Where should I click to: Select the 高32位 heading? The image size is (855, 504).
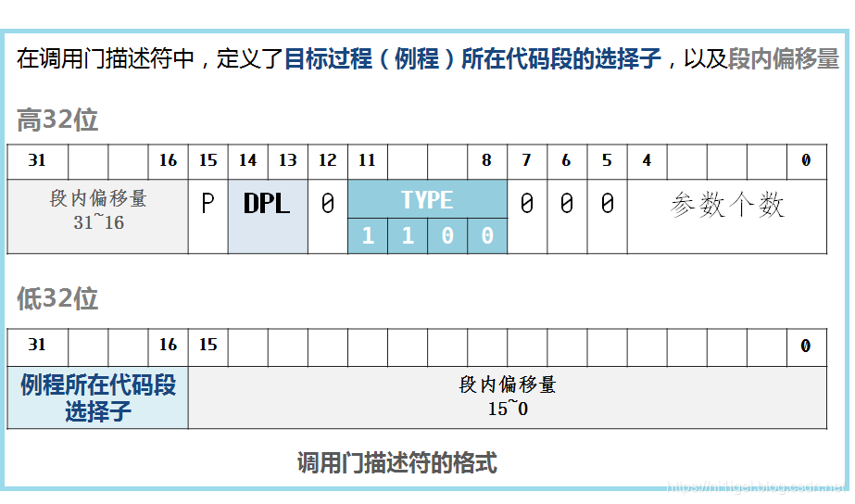tap(57, 120)
